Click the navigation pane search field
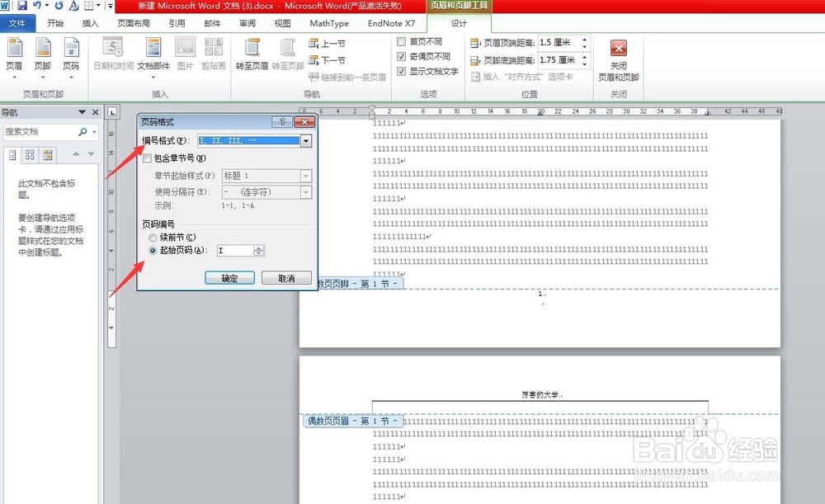Viewport: 825px width, 504px height. click(x=45, y=131)
